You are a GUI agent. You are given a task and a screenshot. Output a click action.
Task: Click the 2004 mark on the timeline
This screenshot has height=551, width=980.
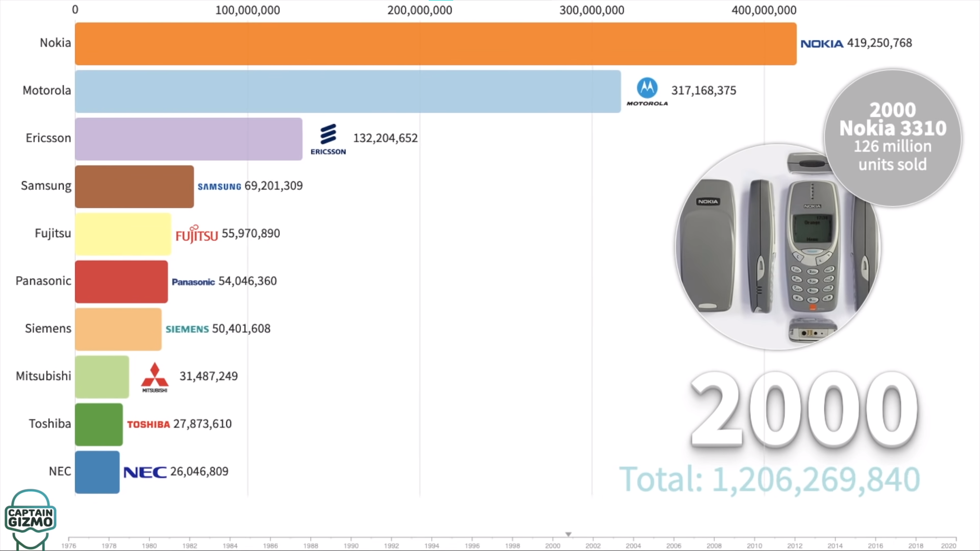point(633,545)
